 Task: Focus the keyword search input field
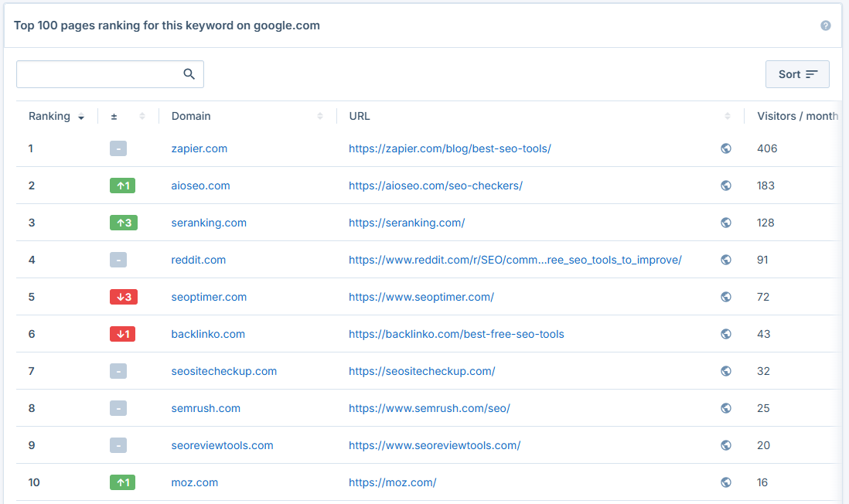(110, 74)
